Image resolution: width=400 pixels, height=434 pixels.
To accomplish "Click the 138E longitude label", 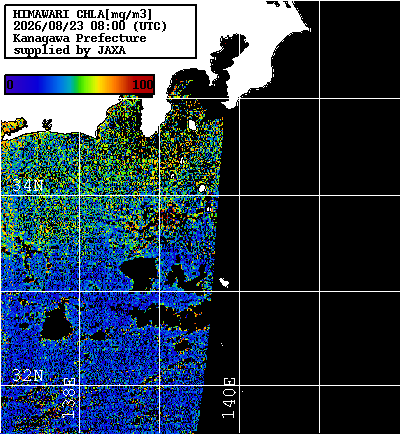I will coord(69,398).
